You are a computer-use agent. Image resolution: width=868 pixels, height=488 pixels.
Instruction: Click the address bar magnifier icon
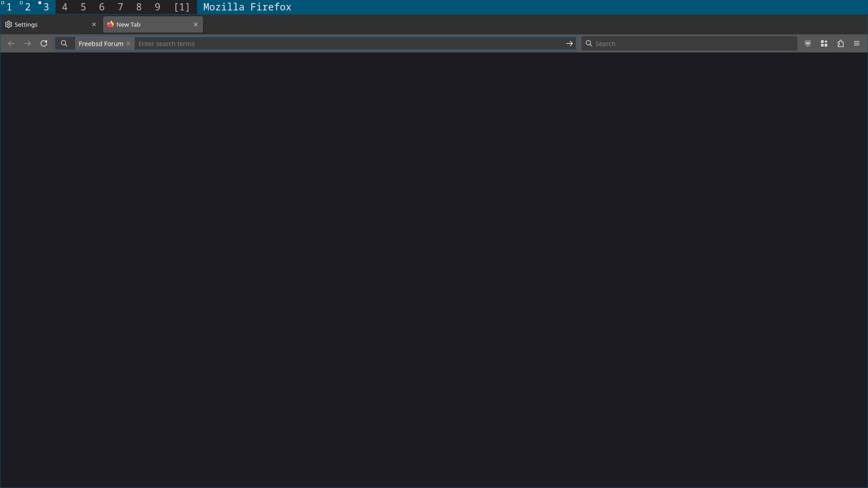coord(64,43)
